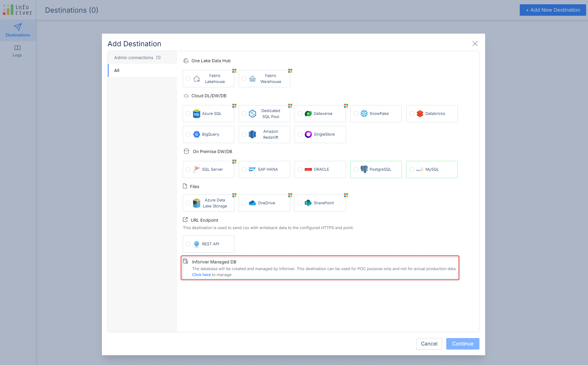
Task: Select the SharePoint radio button
Action: tap(300, 203)
